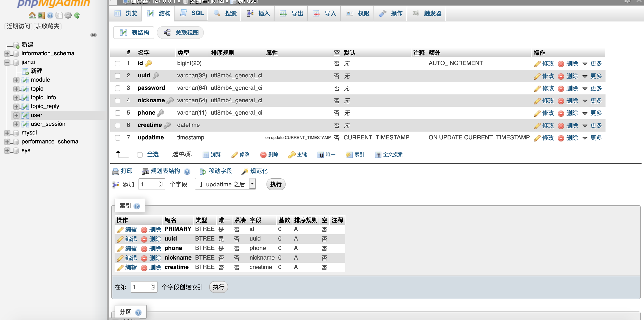Open the navigation settings gear icon

click(68, 15)
